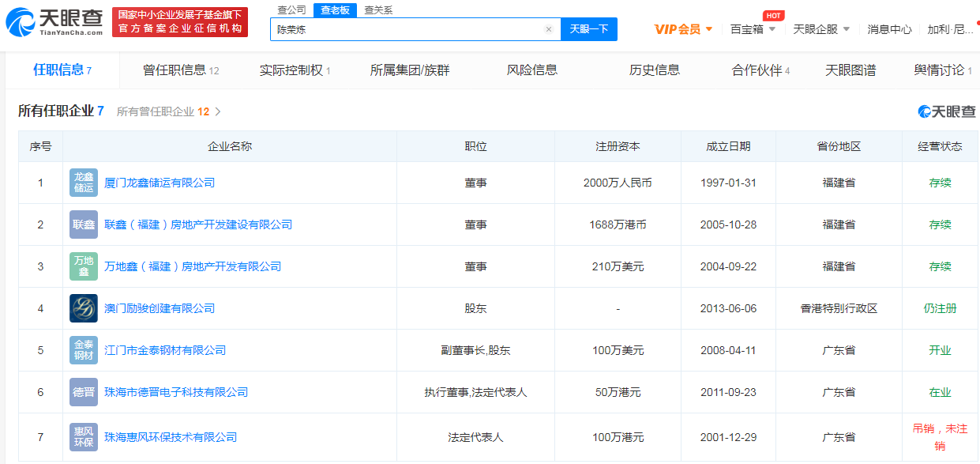The image size is (980, 464).
Task: Click 惠风环保 company logo icon
Action: pyautogui.click(x=84, y=437)
